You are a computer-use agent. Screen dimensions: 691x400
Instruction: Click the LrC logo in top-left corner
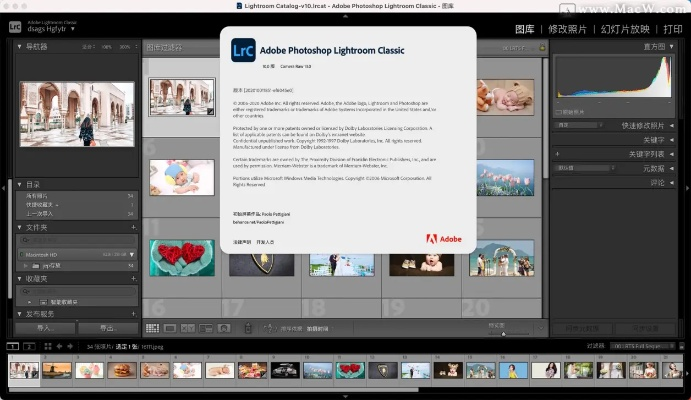tap(15, 28)
